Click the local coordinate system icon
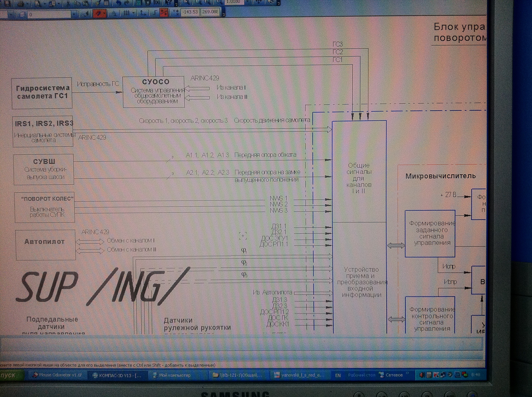Viewport: 532px width, 397px height. 143,13
